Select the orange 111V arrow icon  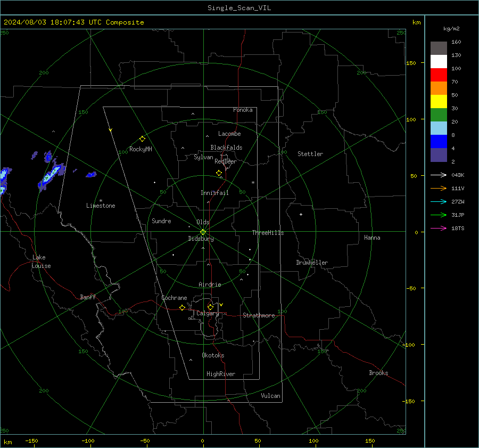click(439, 189)
